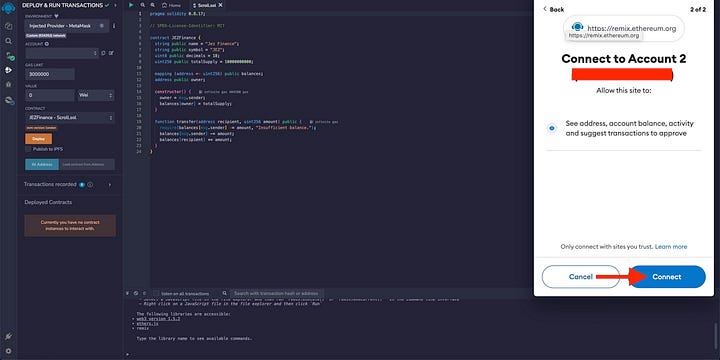Open the Remix logo home icon
The width and height of the screenshot is (720, 360).
pos(8,8)
